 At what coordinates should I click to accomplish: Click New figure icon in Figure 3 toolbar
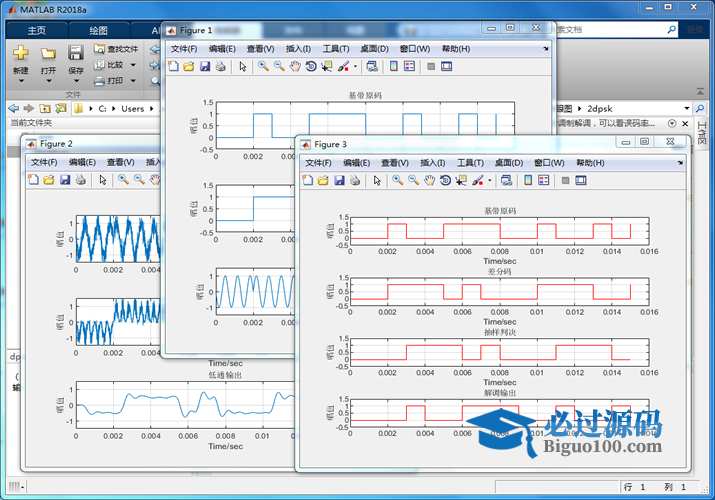tap(308, 180)
